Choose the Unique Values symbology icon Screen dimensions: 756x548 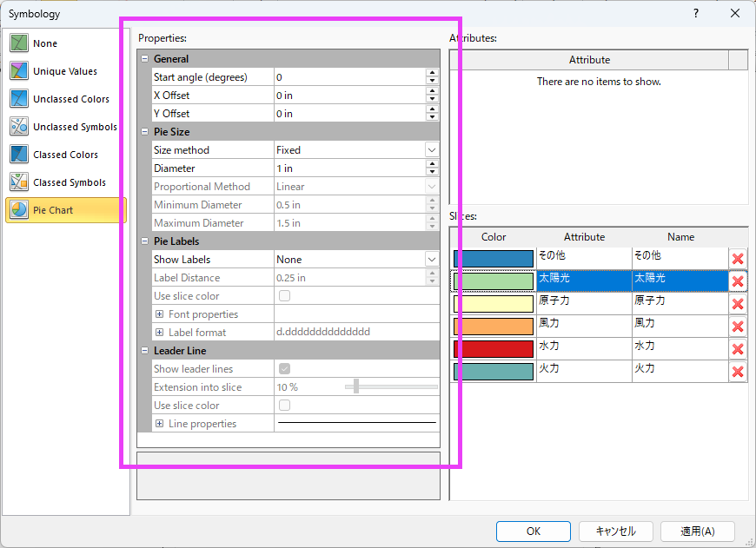tap(19, 71)
